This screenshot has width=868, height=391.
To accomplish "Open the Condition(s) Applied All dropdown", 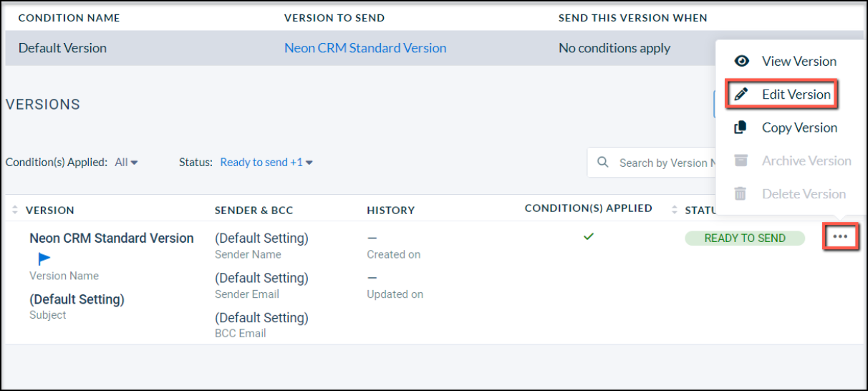I will pyautogui.click(x=127, y=163).
